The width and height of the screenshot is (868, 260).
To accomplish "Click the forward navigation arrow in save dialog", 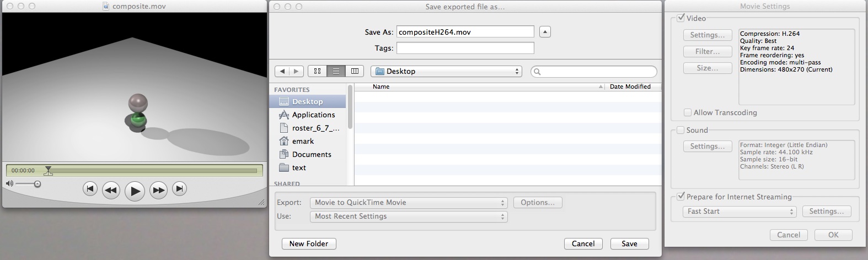I will pyautogui.click(x=297, y=71).
